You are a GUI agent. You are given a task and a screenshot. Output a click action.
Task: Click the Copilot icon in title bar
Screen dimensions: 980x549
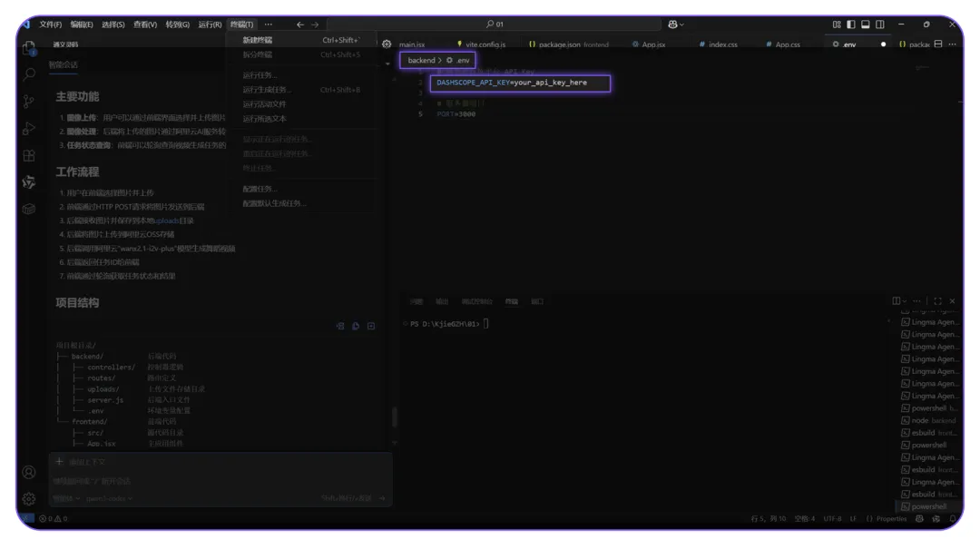pos(672,25)
